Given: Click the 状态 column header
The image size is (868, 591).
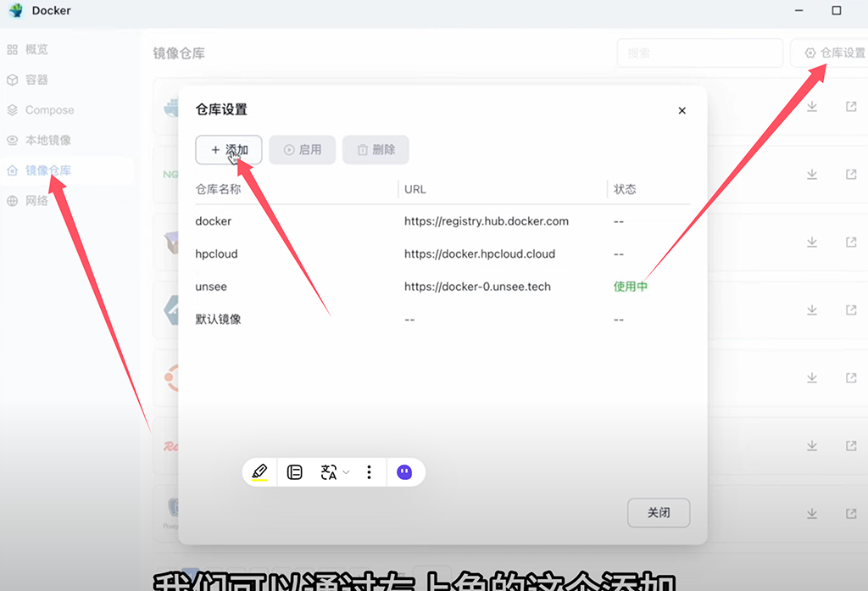Looking at the screenshot, I should point(625,189).
